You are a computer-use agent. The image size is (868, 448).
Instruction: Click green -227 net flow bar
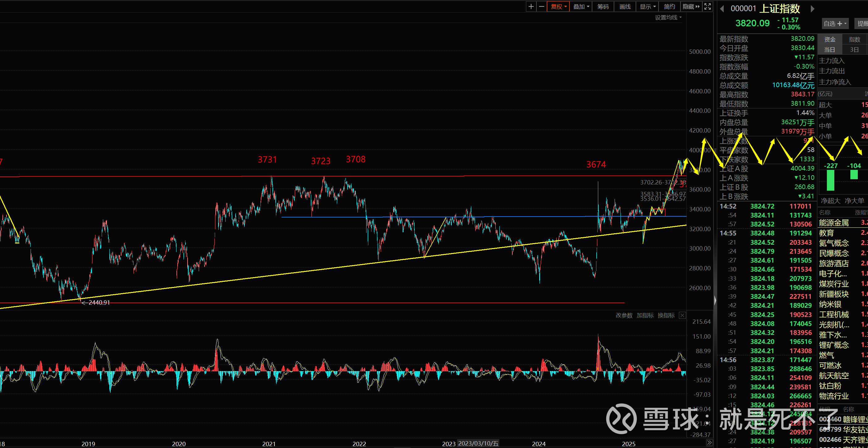click(x=831, y=180)
